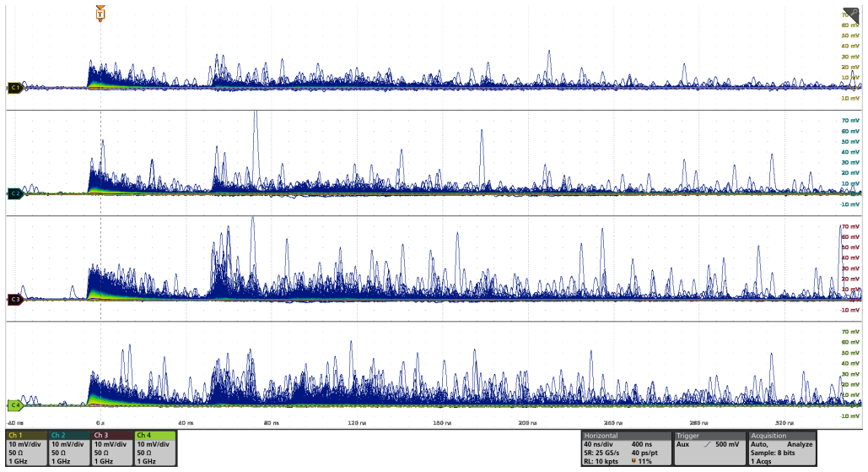Open the Trigger settings badge
The width and height of the screenshot is (868, 472).
tap(709, 448)
